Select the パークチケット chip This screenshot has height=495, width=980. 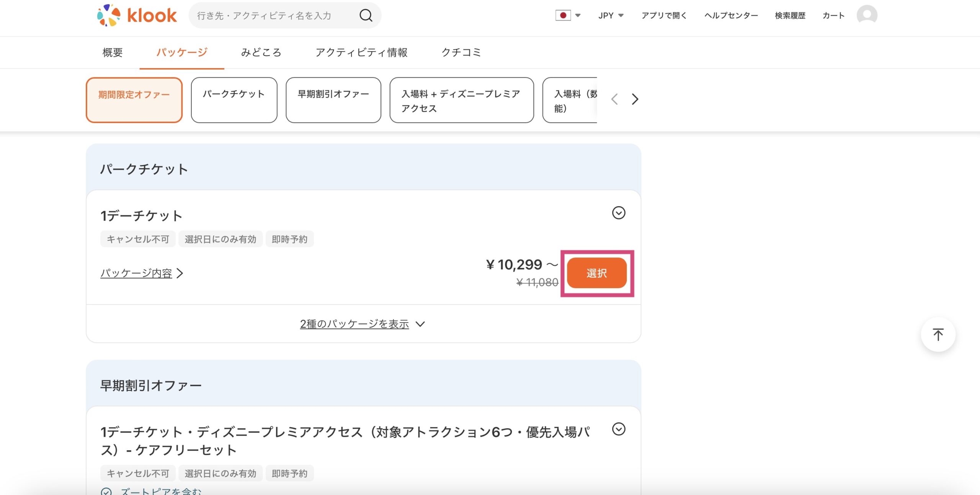[x=234, y=100]
